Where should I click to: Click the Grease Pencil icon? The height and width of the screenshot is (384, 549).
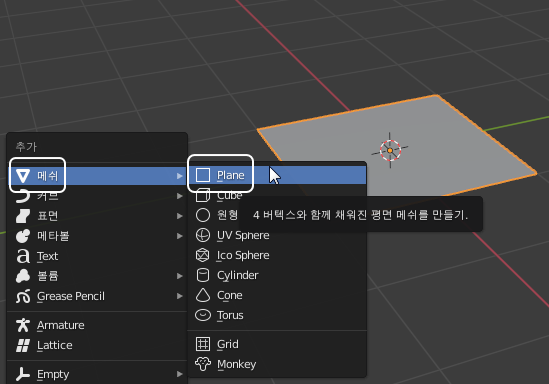point(23,296)
